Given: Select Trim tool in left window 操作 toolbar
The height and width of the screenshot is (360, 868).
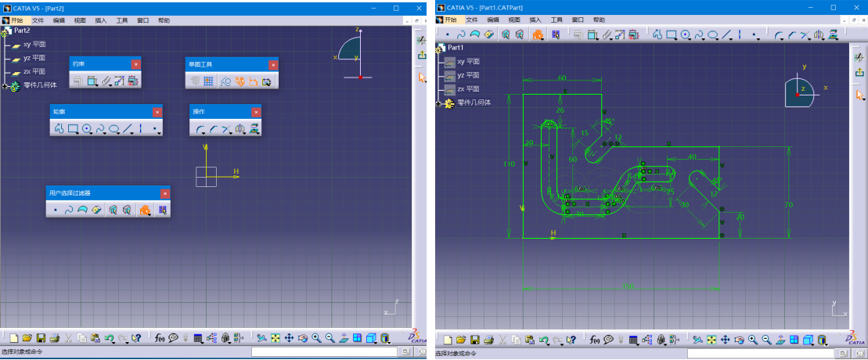Looking at the screenshot, I should tap(226, 129).
